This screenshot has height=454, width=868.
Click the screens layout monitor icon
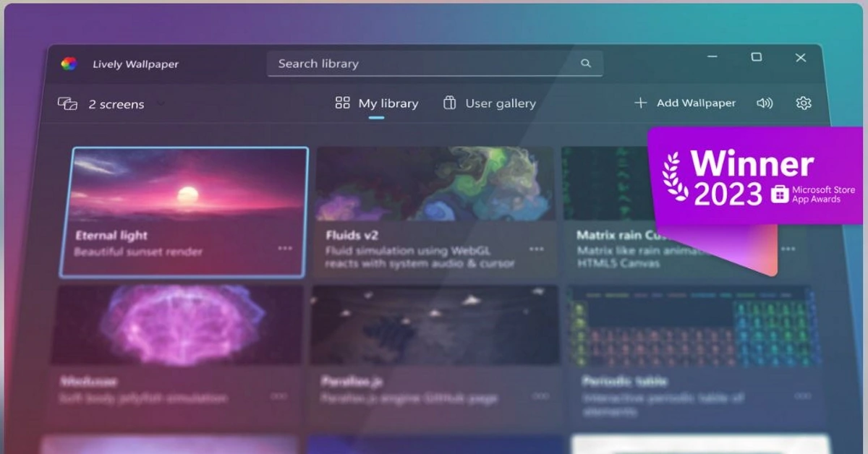click(x=67, y=104)
